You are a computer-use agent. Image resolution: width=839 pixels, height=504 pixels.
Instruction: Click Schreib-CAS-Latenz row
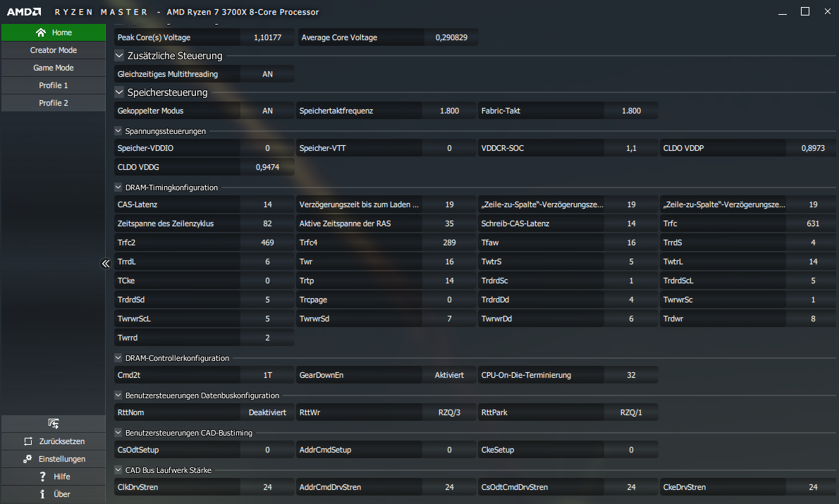(x=568, y=223)
